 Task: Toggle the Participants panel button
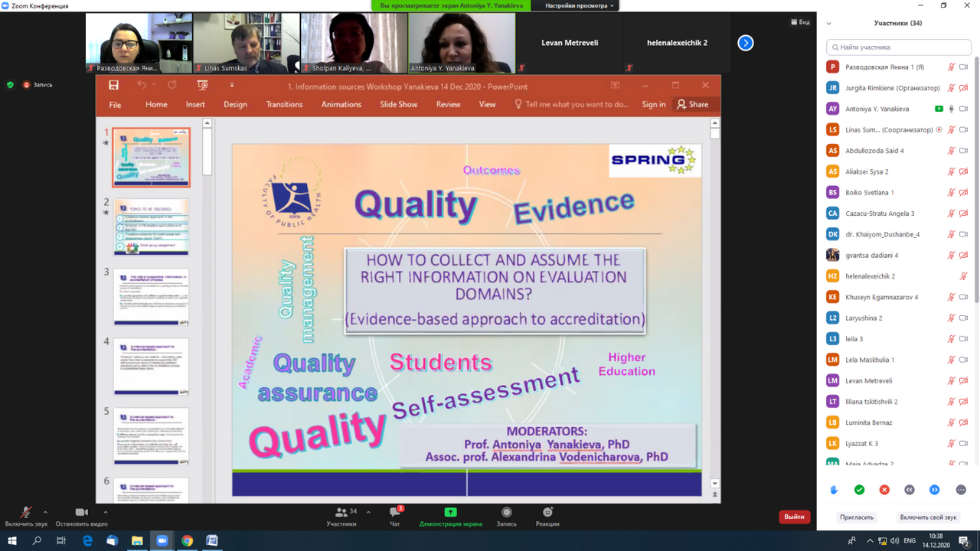(341, 516)
